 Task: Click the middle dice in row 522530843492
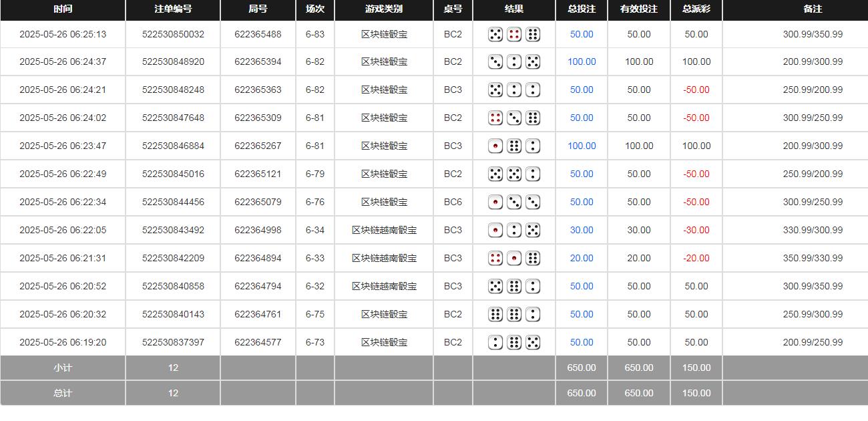pyautogui.click(x=513, y=230)
